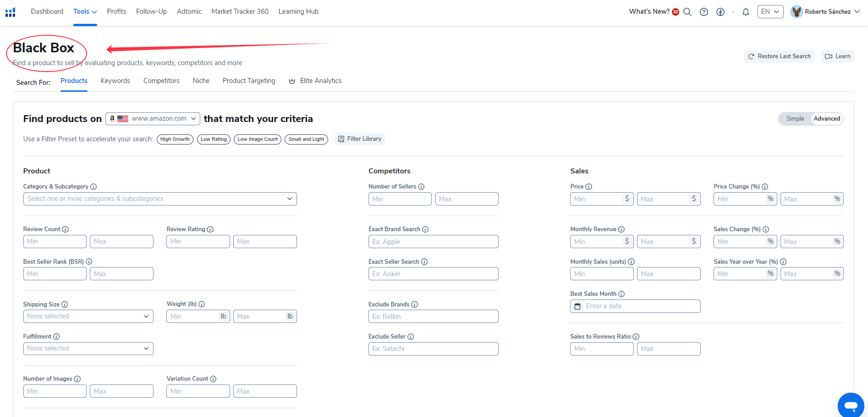
Task: Click info icon next to Exact Seller Search
Action: 424,262
